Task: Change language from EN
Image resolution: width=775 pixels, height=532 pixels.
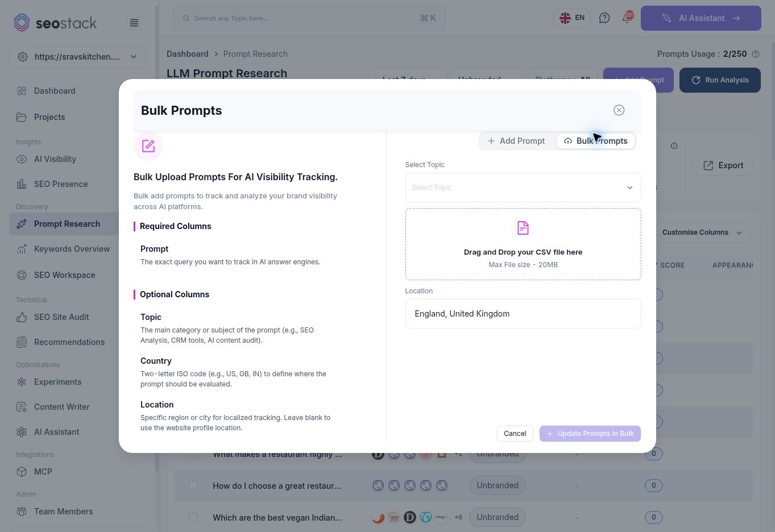Action: pos(572,18)
